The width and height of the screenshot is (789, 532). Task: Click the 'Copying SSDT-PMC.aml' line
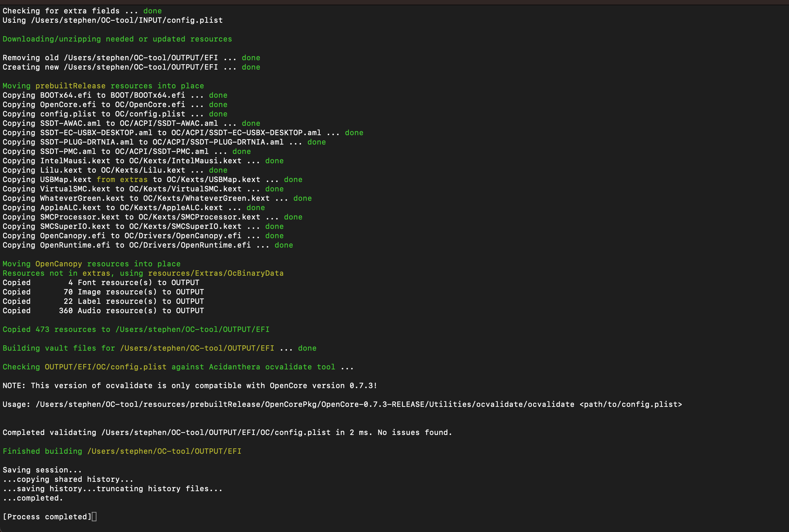point(127,152)
